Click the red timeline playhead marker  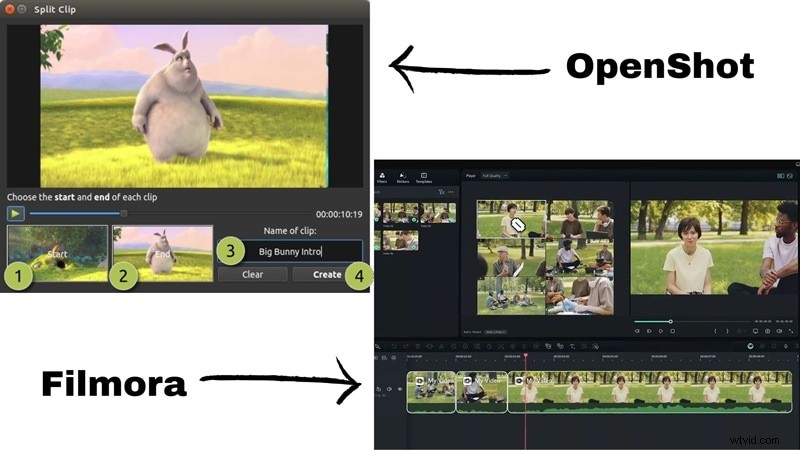(x=526, y=356)
